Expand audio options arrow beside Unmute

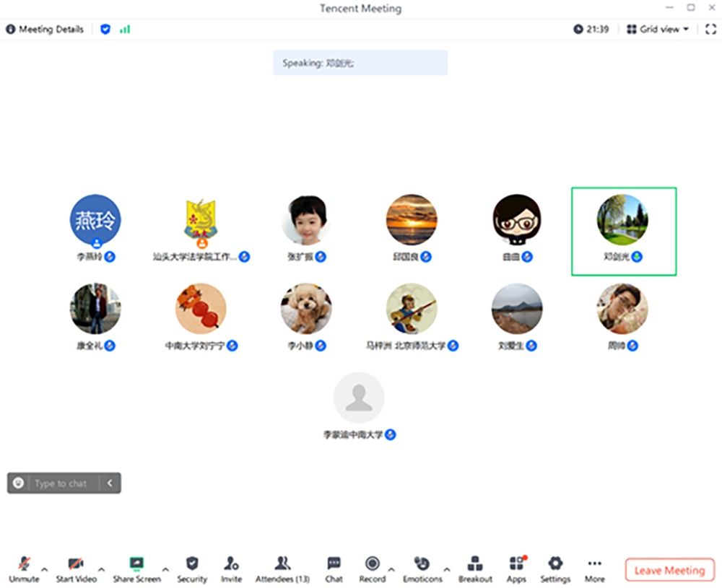click(x=44, y=569)
